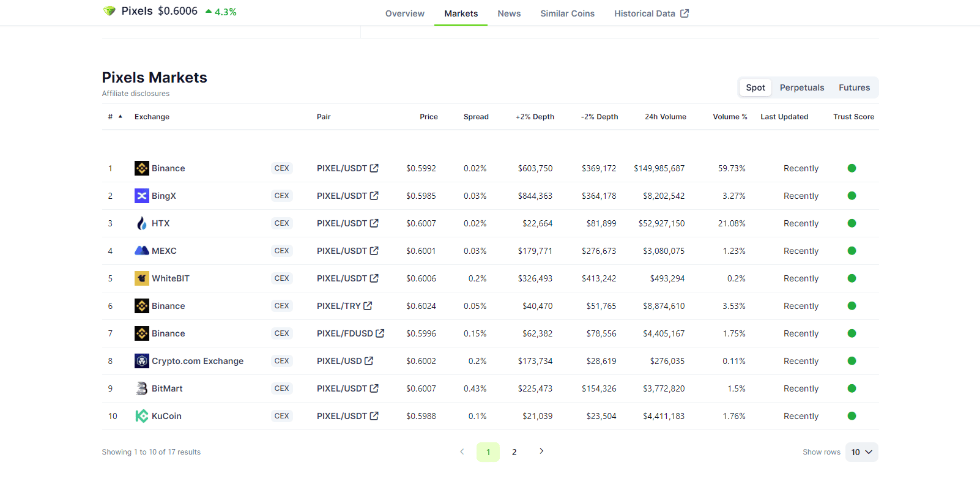980x479 pixels.
Task: Switch to Perpetuals markets view
Action: (x=801, y=87)
